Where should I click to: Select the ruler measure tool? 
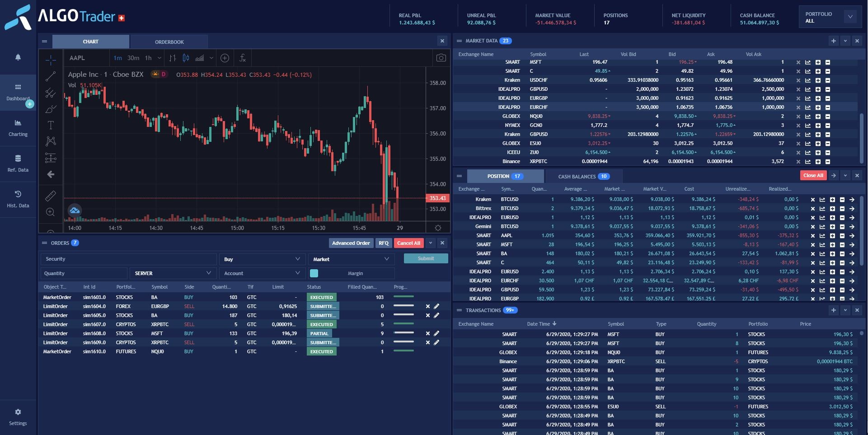click(51, 196)
